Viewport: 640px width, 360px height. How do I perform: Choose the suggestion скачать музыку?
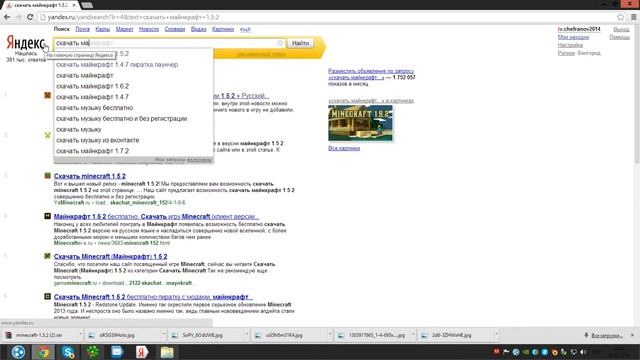pyautogui.click(x=133, y=129)
